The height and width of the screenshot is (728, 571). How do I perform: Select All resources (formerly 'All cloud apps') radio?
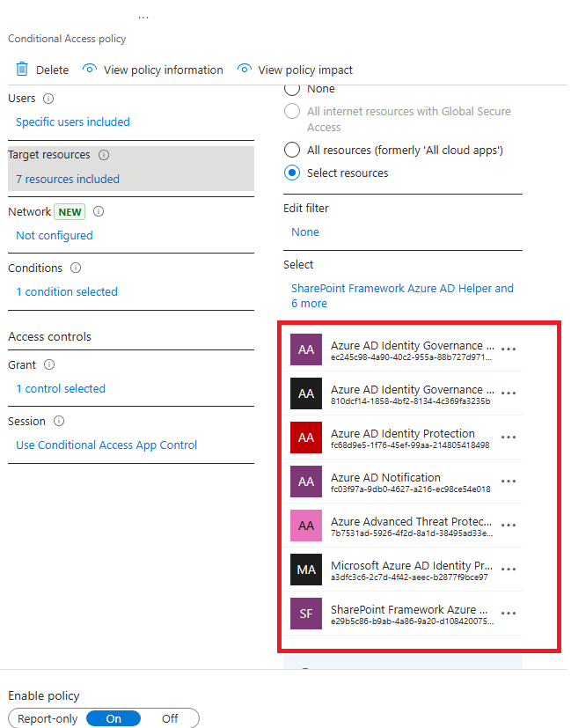[x=292, y=150]
